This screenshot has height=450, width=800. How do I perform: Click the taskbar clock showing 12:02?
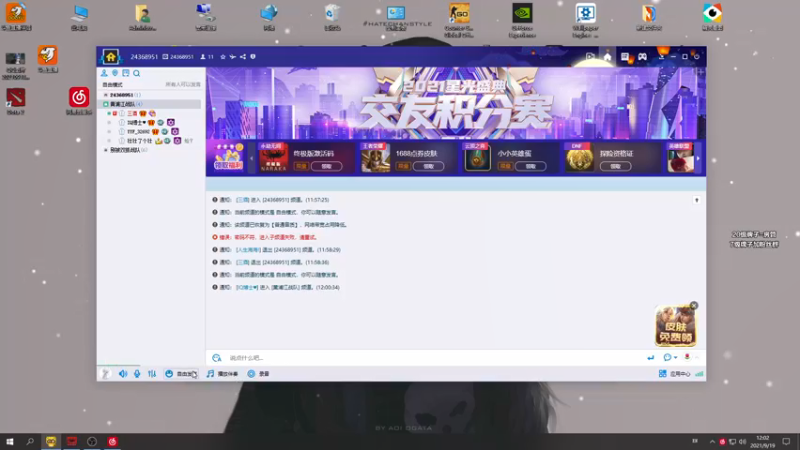pyautogui.click(x=763, y=441)
